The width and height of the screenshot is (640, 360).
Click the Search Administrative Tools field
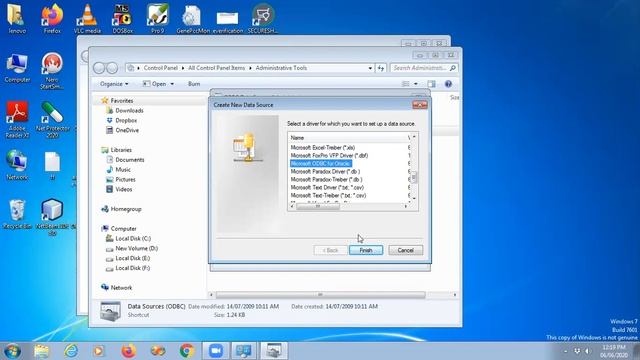(424, 68)
